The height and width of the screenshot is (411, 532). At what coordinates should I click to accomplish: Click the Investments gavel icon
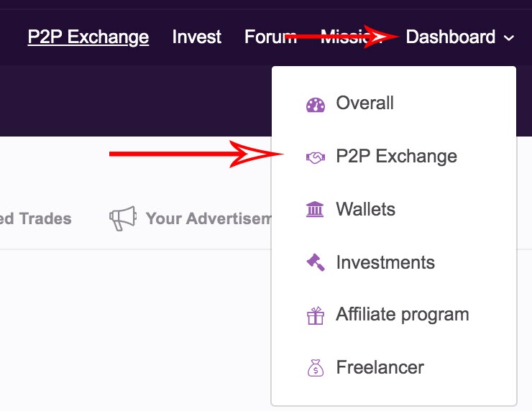[315, 262]
